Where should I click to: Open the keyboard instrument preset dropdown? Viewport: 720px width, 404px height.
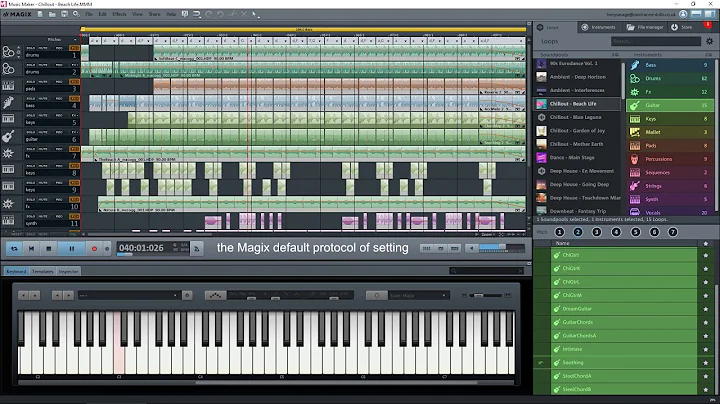click(129, 295)
